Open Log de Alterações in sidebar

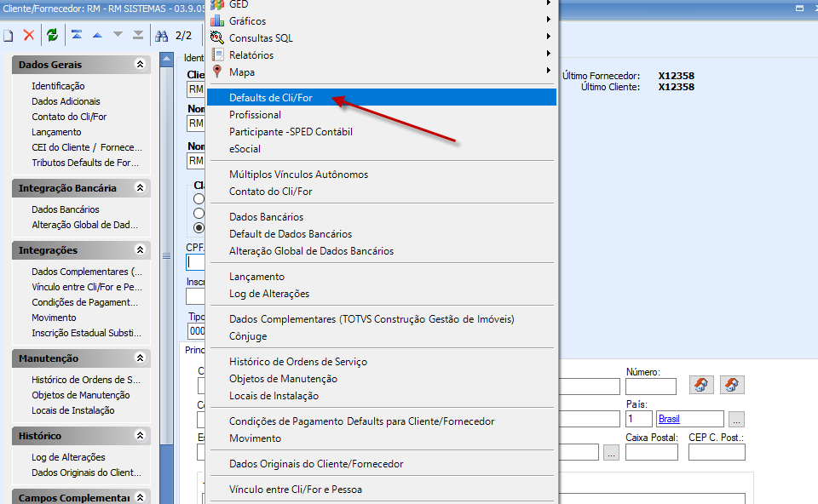(x=68, y=457)
